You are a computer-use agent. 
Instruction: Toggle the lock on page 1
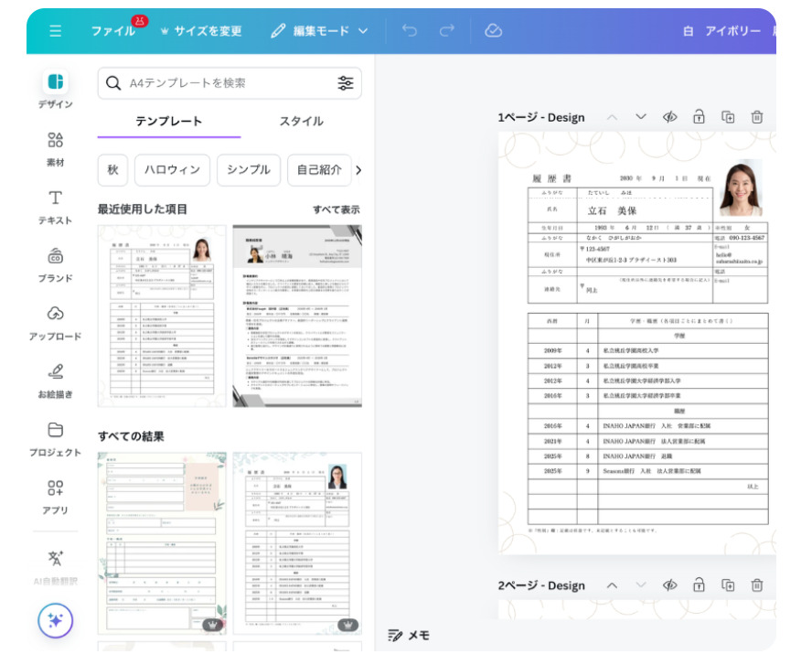[699, 117]
